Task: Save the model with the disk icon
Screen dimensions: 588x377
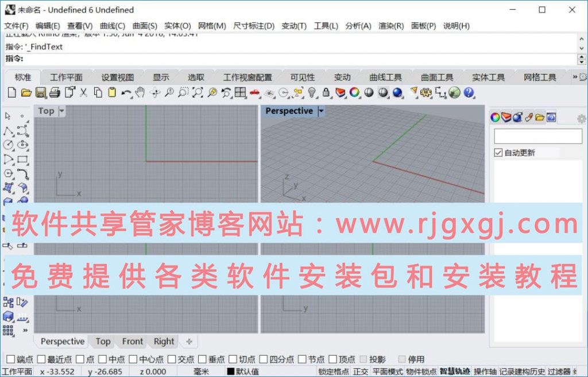Action: coord(41,93)
